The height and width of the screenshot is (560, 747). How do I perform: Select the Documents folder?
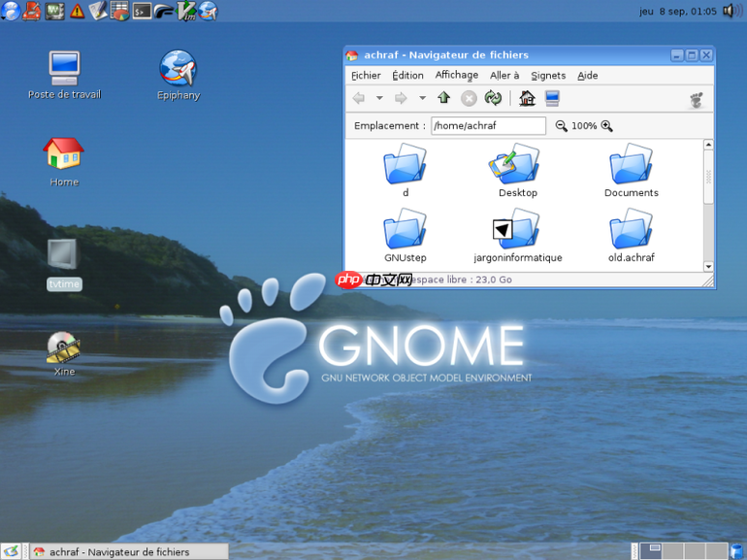tap(631, 165)
